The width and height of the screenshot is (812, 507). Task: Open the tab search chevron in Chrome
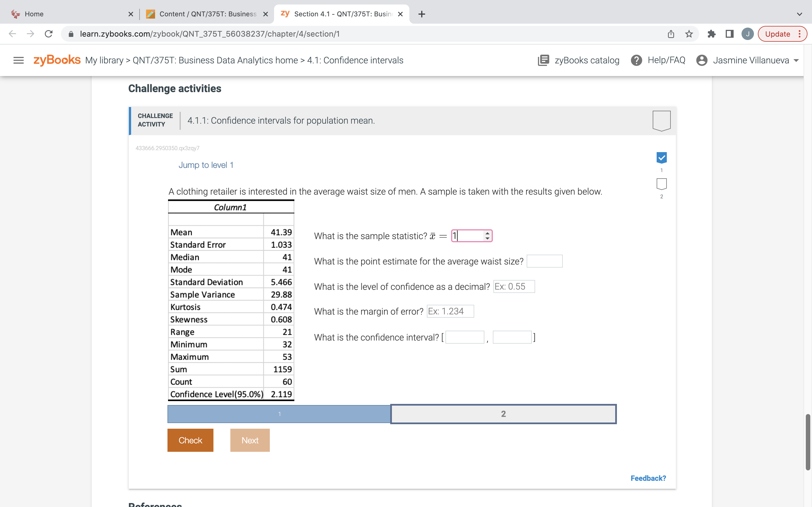pyautogui.click(x=799, y=14)
